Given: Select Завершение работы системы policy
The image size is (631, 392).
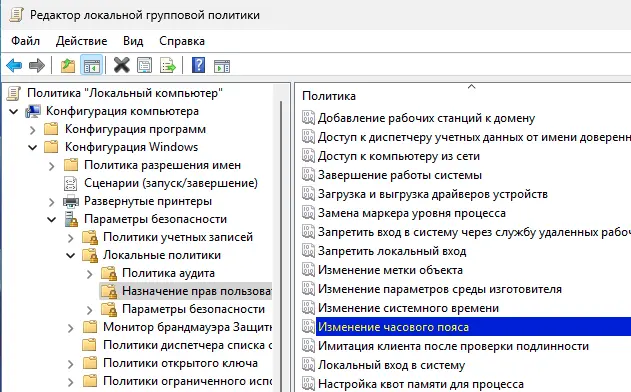Looking at the screenshot, I should click(400, 175).
